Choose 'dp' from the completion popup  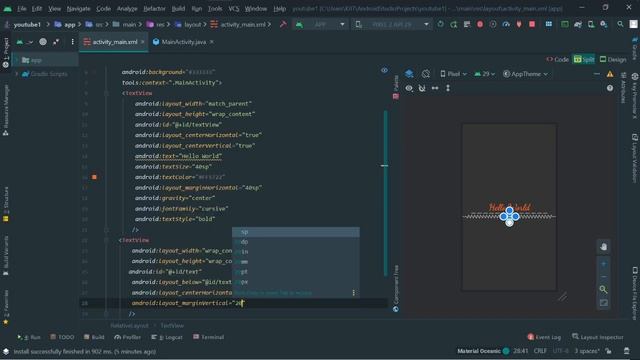point(296,242)
